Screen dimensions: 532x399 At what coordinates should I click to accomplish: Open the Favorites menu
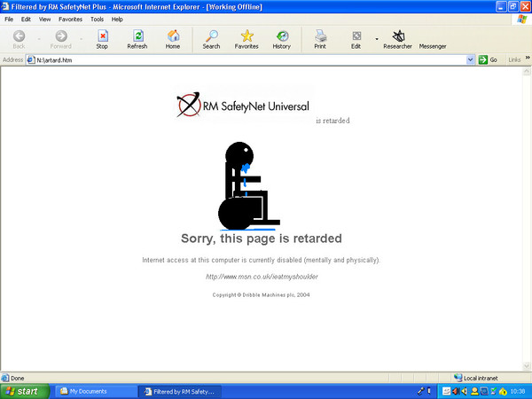[71, 20]
